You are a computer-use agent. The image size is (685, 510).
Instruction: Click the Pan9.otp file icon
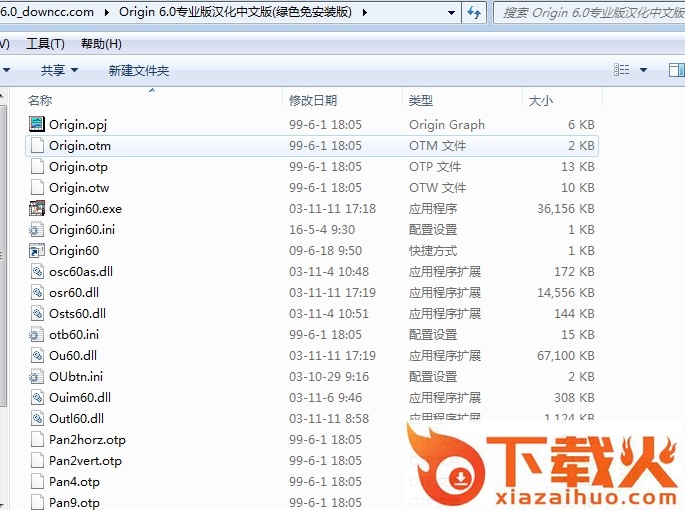tap(37, 502)
